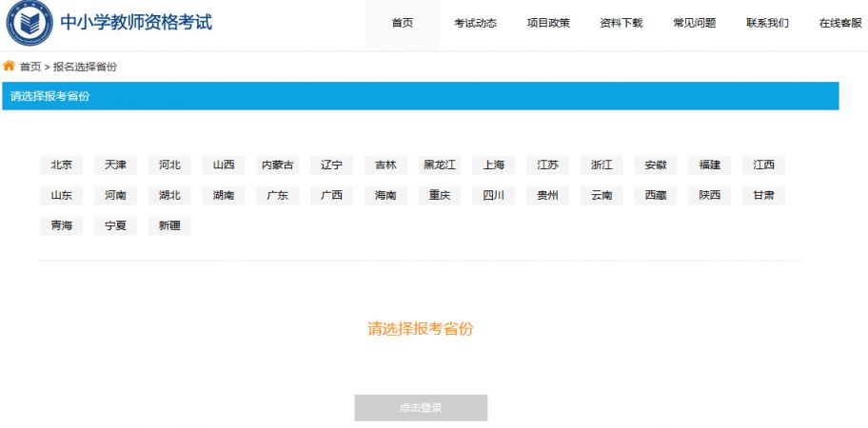This screenshot has width=868, height=428.
Task: Select 广西 province
Action: (331, 195)
